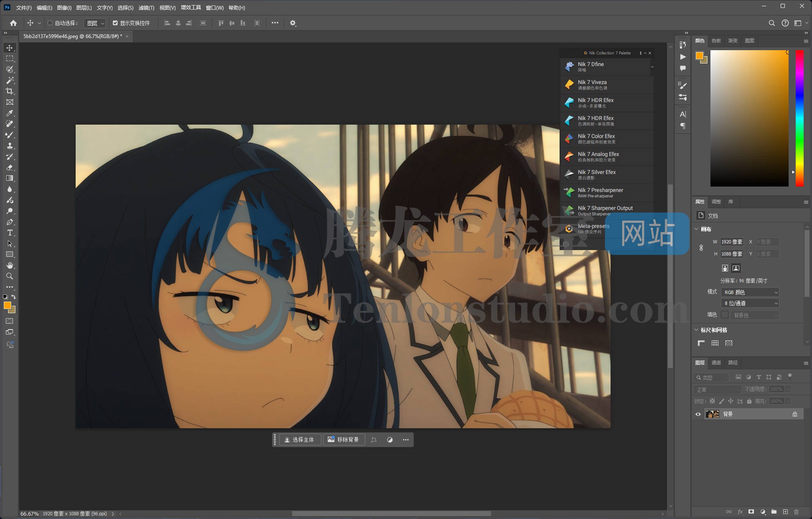Image resolution: width=812 pixels, height=519 pixels.
Task: Launch Nik 7 Silver Efex
Action: pos(606,174)
